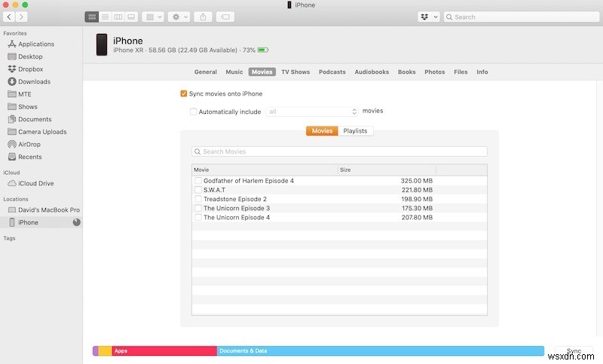This screenshot has height=364, width=603.
Task: Click the 325.00 MB size cell
Action: 417,181
